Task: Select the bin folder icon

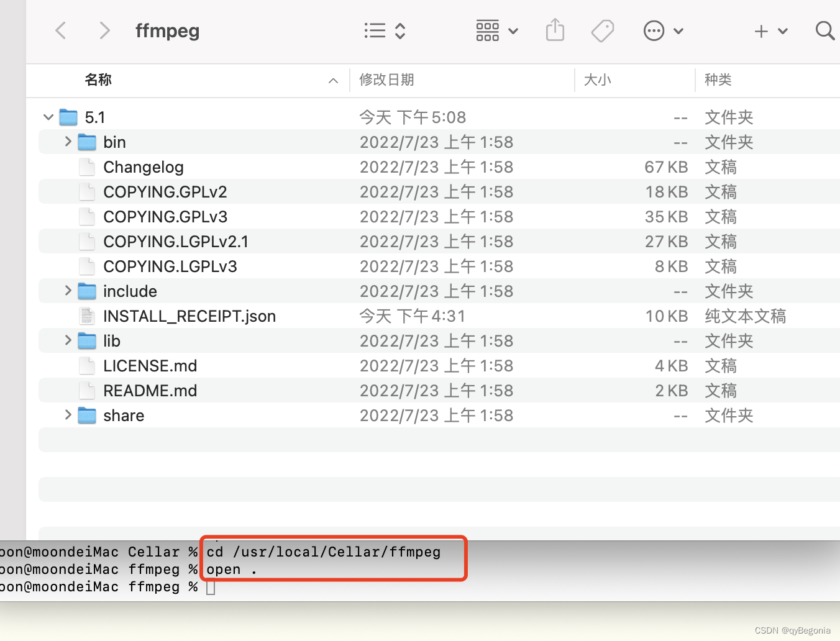Action: coord(87,142)
